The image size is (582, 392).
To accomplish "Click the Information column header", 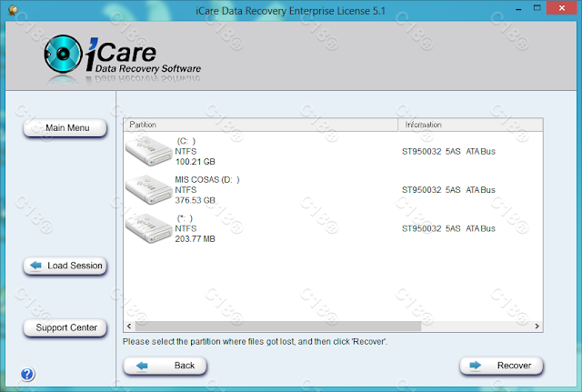I will pyautogui.click(x=471, y=125).
